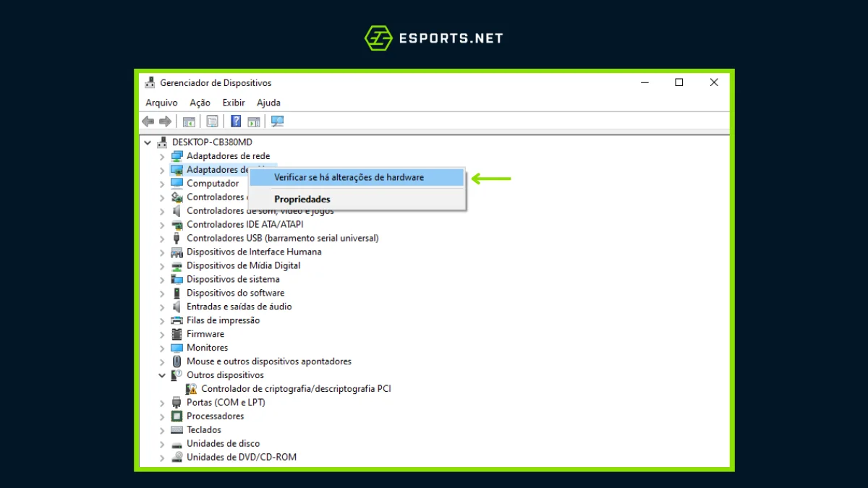Click the Forward arrow toolbar icon
This screenshot has height=488, width=868.
165,121
